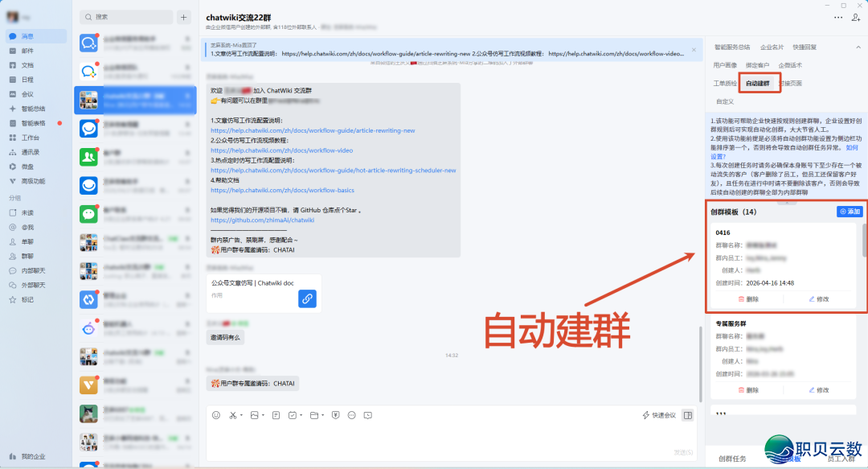Switch to 快捷回复 tab

point(805,47)
